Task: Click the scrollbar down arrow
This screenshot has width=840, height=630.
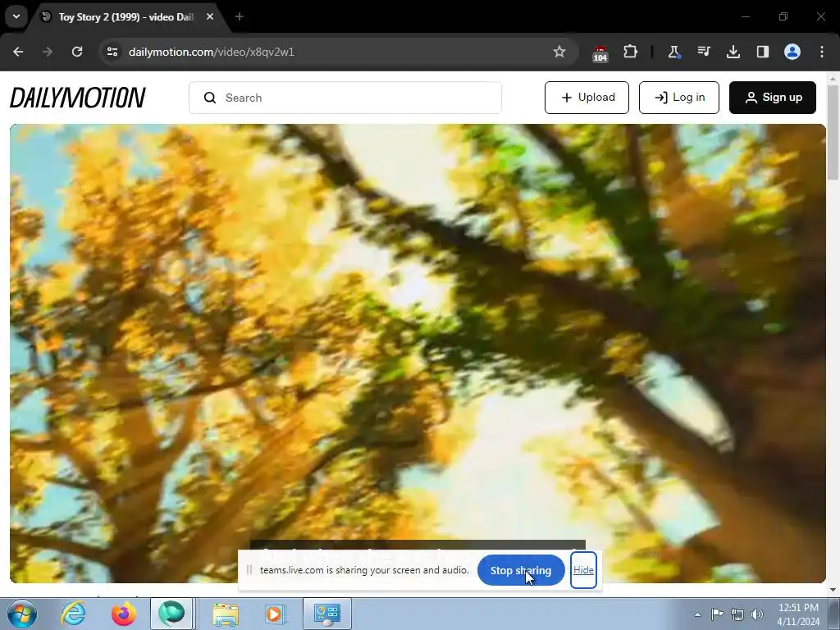Action: 833,590
